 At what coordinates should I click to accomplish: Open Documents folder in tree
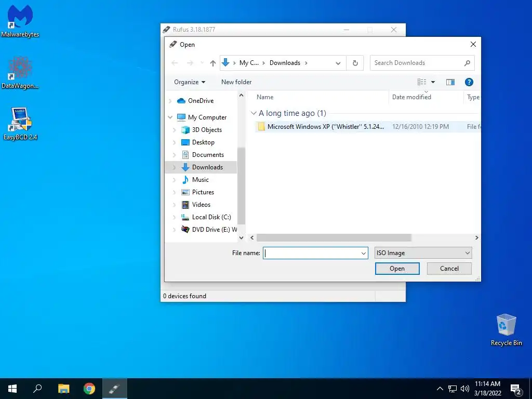208,155
